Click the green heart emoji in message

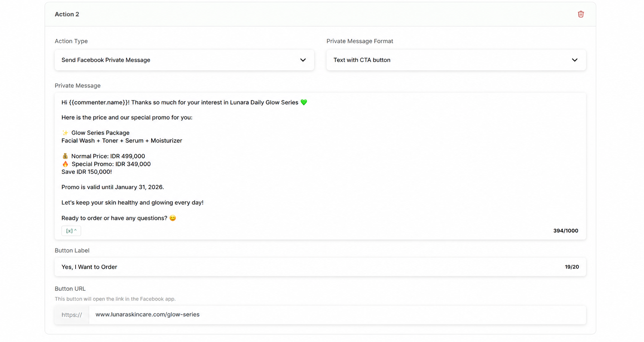tap(304, 102)
